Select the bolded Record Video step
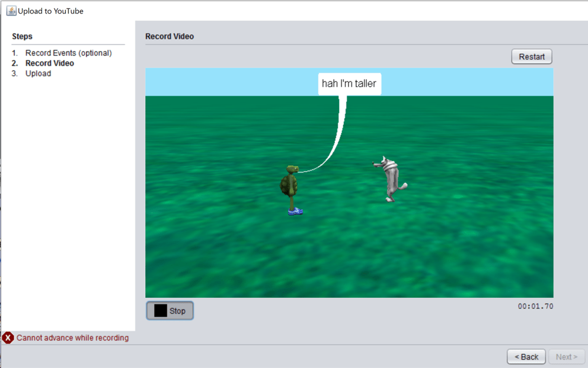Screen dimensions: 588x368 [50, 63]
